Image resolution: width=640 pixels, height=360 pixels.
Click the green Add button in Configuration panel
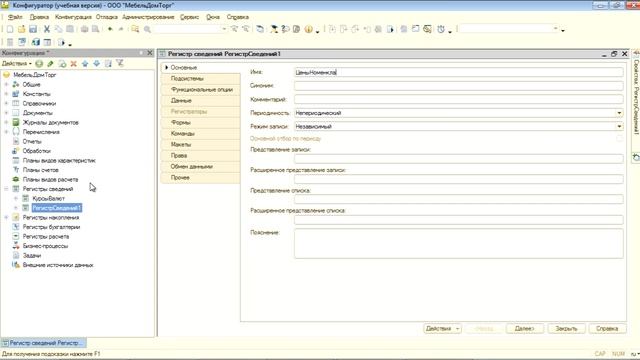[x=39, y=64]
